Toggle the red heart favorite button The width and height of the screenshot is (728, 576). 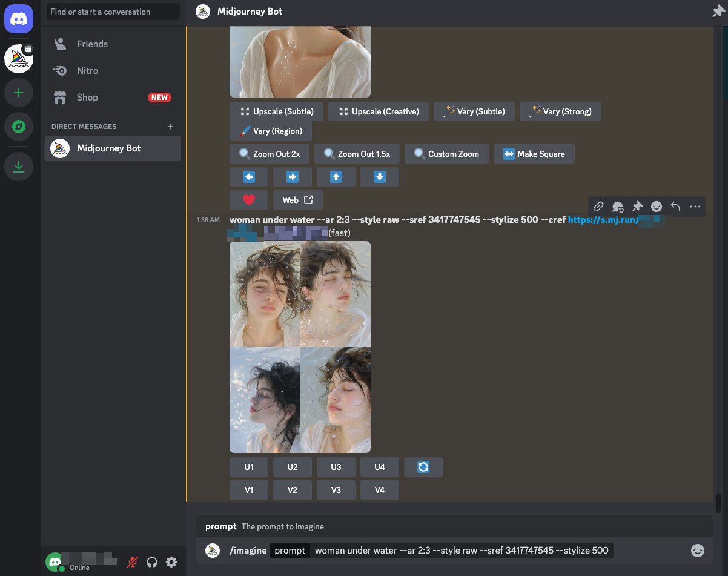(x=249, y=200)
